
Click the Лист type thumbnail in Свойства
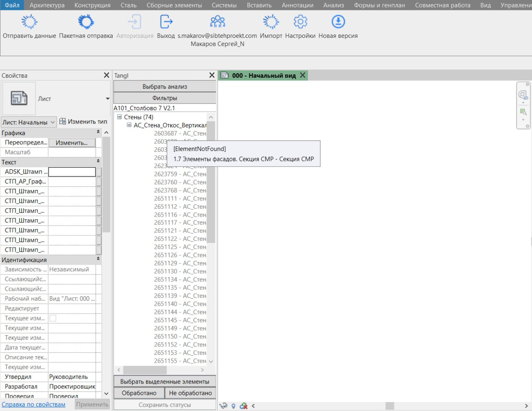tap(19, 99)
